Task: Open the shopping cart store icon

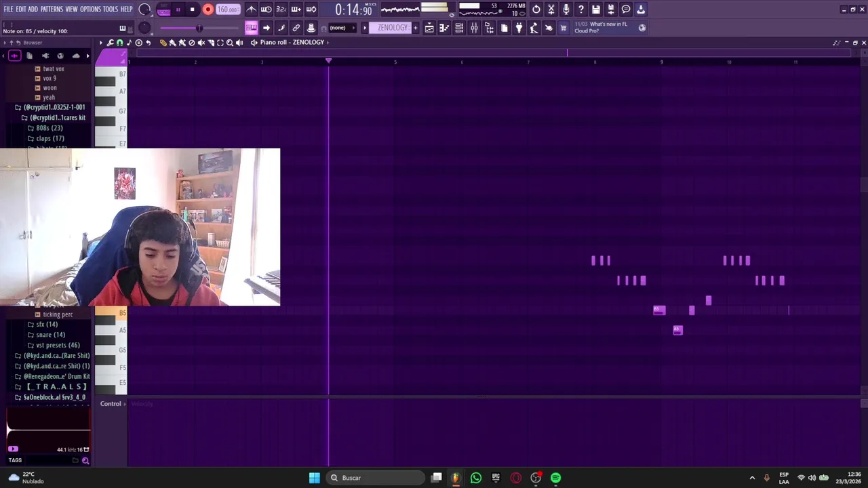Action: click(x=564, y=28)
